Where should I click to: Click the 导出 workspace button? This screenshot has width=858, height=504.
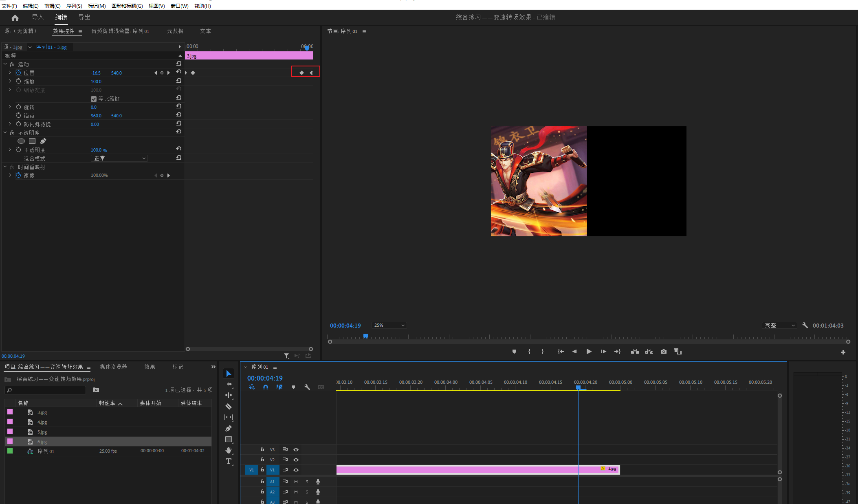coord(84,17)
